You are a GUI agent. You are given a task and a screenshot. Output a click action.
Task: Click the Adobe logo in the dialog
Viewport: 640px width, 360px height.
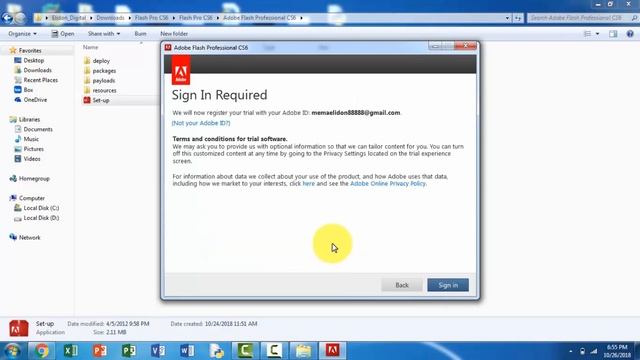coord(181,70)
